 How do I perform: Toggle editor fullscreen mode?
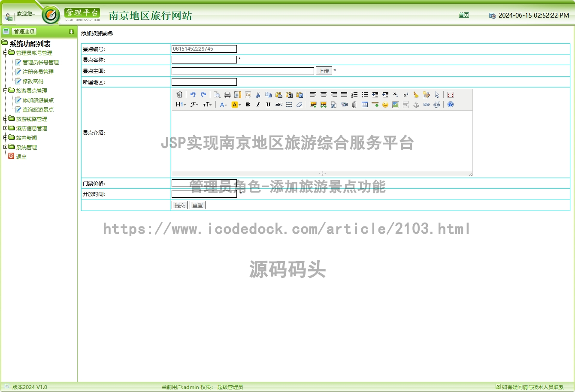click(x=451, y=95)
